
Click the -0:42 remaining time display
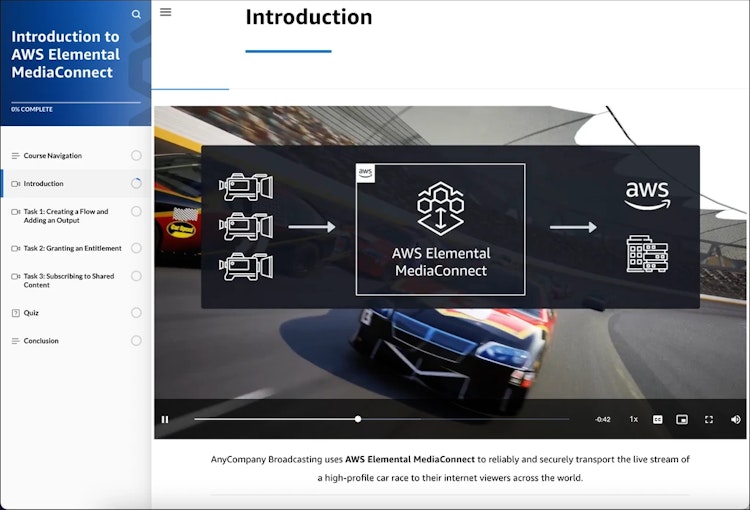click(x=603, y=420)
